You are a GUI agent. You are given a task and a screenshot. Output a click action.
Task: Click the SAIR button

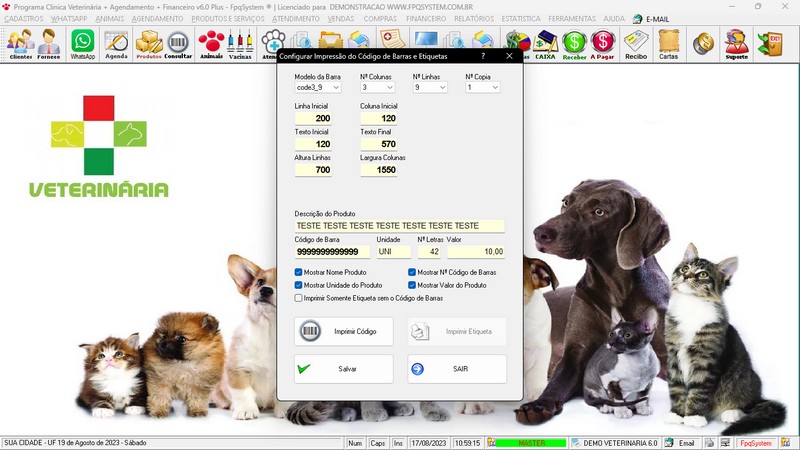point(457,369)
